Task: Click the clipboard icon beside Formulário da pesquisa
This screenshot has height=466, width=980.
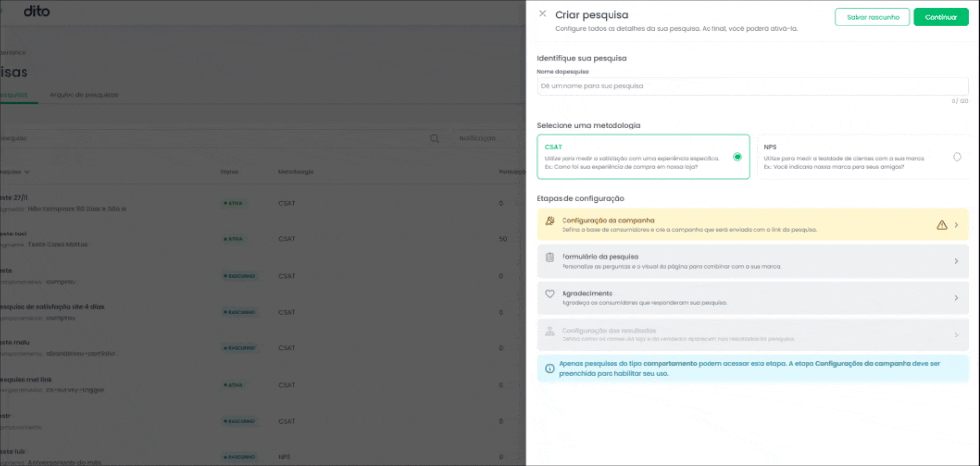Action: coord(550,257)
